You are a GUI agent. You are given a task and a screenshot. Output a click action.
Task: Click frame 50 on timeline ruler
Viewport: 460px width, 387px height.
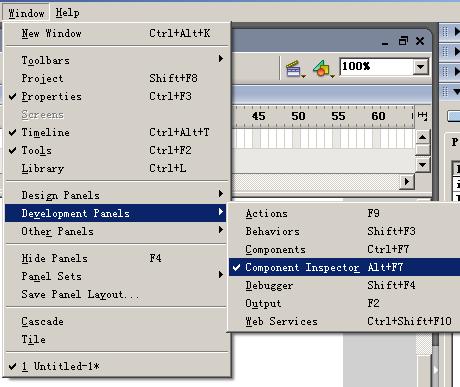click(x=298, y=116)
